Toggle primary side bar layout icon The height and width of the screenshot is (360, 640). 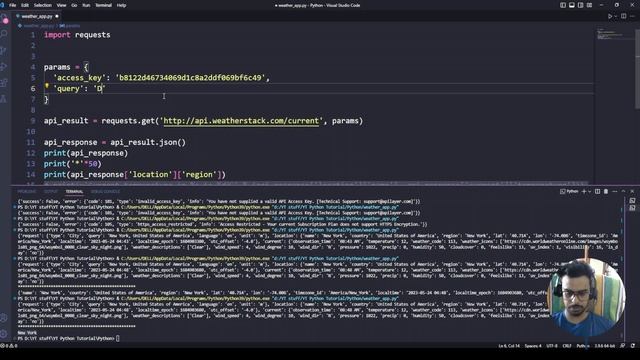[563, 5]
